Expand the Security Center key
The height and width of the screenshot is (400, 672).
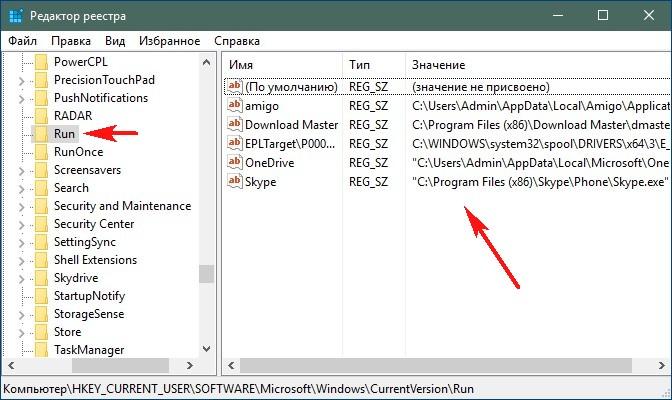point(21,225)
